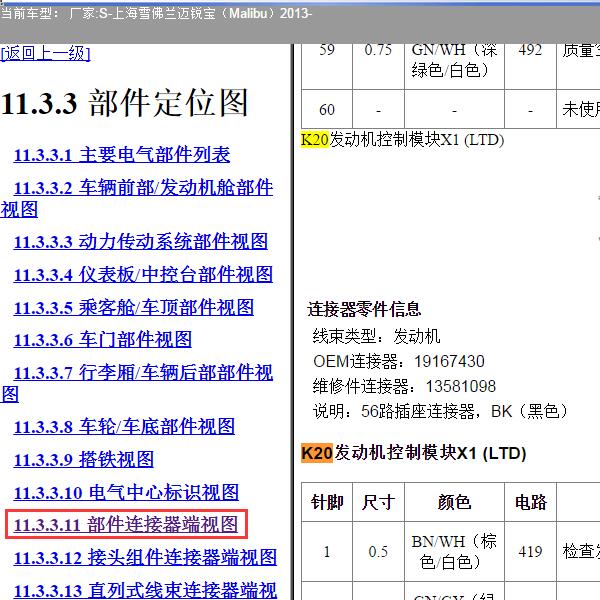Select orange-highlighted K20发动机控制模块X1 (LTD) heading
This screenshot has height=600, width=600.
(x=414, y=453)
